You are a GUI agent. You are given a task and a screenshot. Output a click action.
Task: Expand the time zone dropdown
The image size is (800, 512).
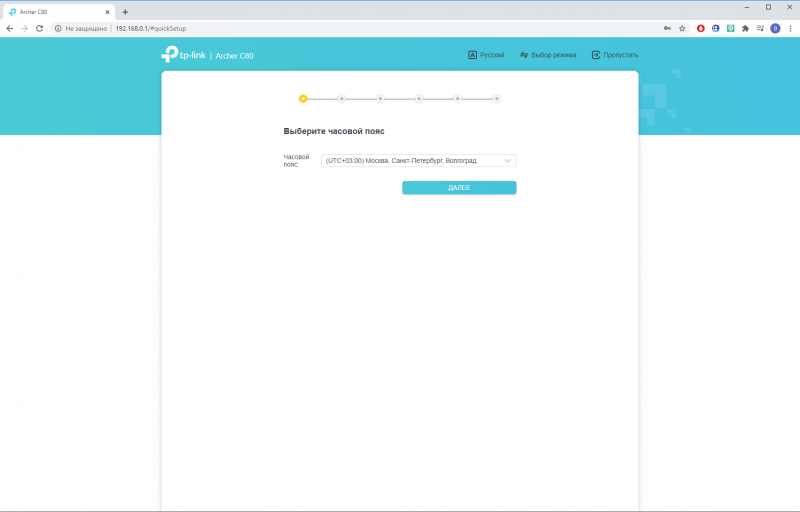(418, 161)
